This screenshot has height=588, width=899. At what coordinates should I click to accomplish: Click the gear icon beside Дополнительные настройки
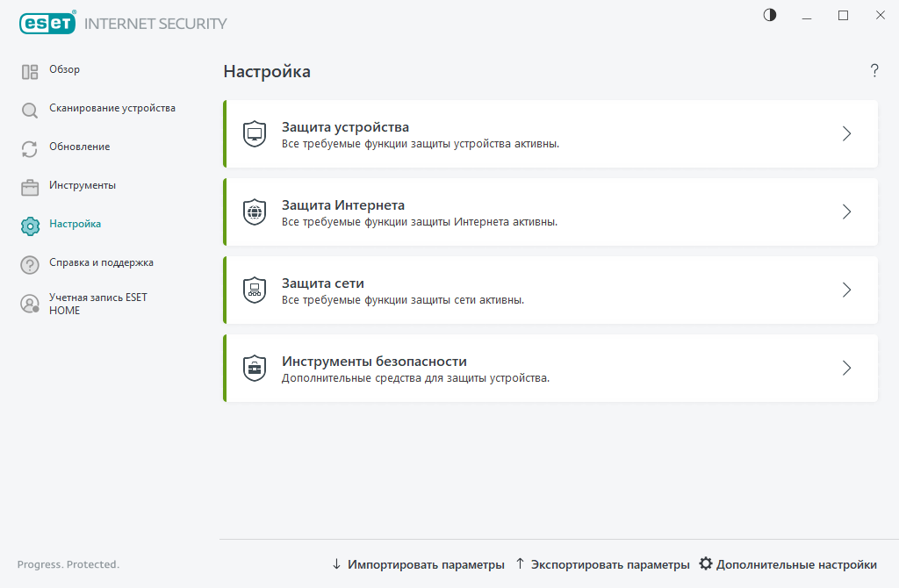[706, 563]
